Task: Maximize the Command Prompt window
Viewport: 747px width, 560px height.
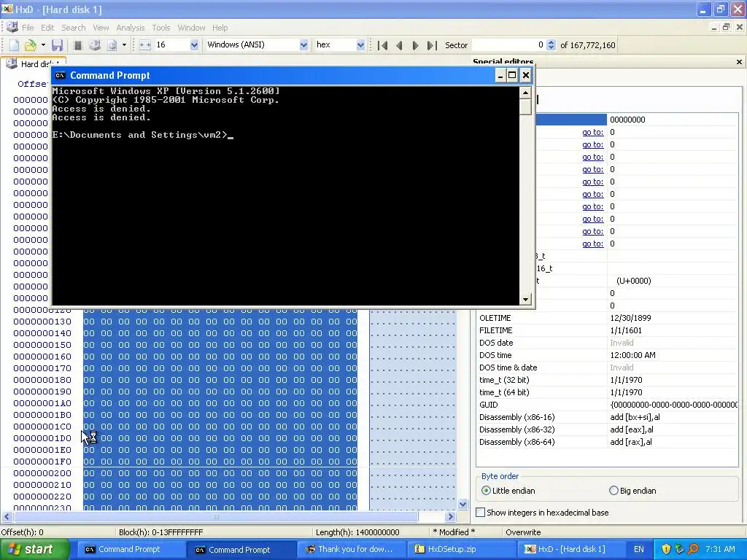Action: point(512,75)
